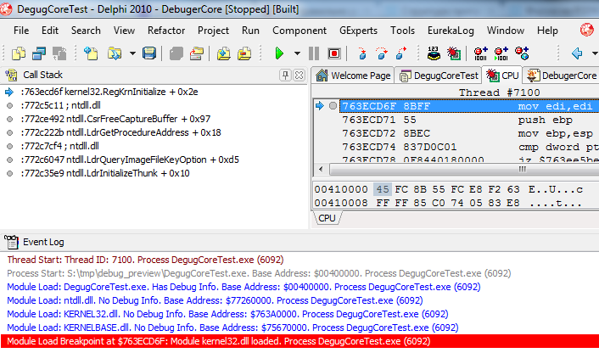The width and height of the screenshot is (599, 364).
Task: Open the Help menu
Action: [x=547, y=31]
